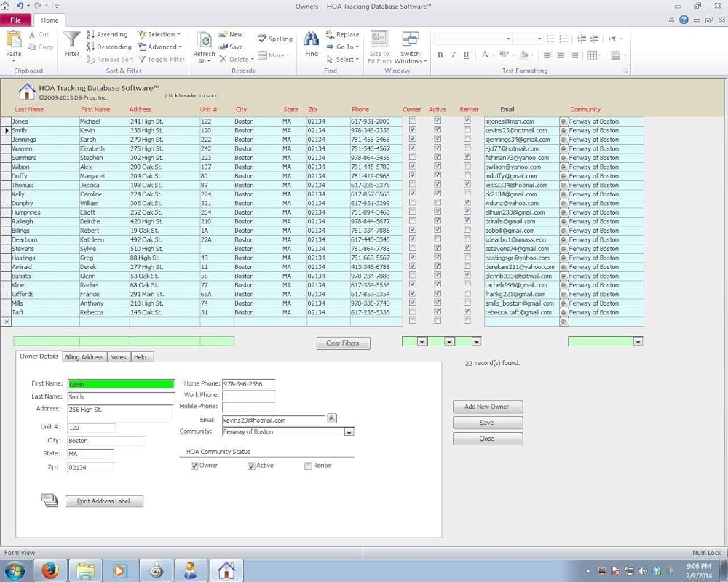Screen dimensions: 728x582
Task: Click the Refresh All icon
Action: click(x=204, y=40)
